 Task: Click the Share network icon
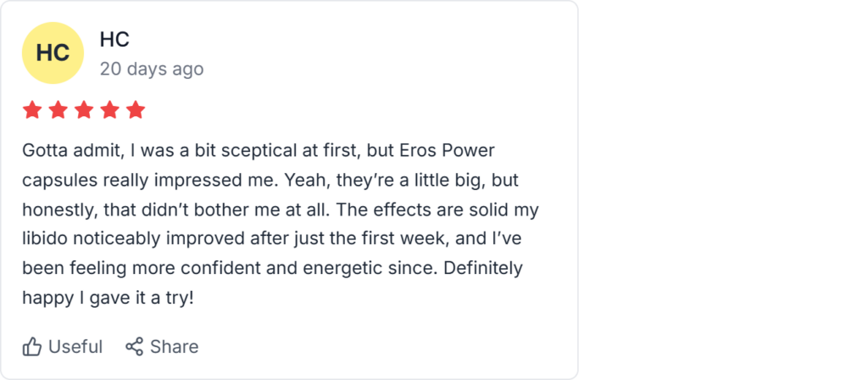134,347
